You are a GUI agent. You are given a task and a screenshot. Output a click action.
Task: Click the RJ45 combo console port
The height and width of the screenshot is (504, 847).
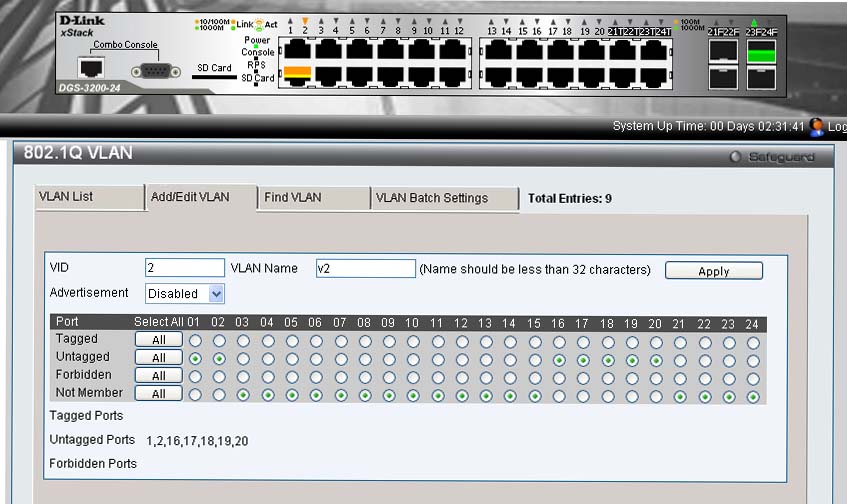(93, 68)
